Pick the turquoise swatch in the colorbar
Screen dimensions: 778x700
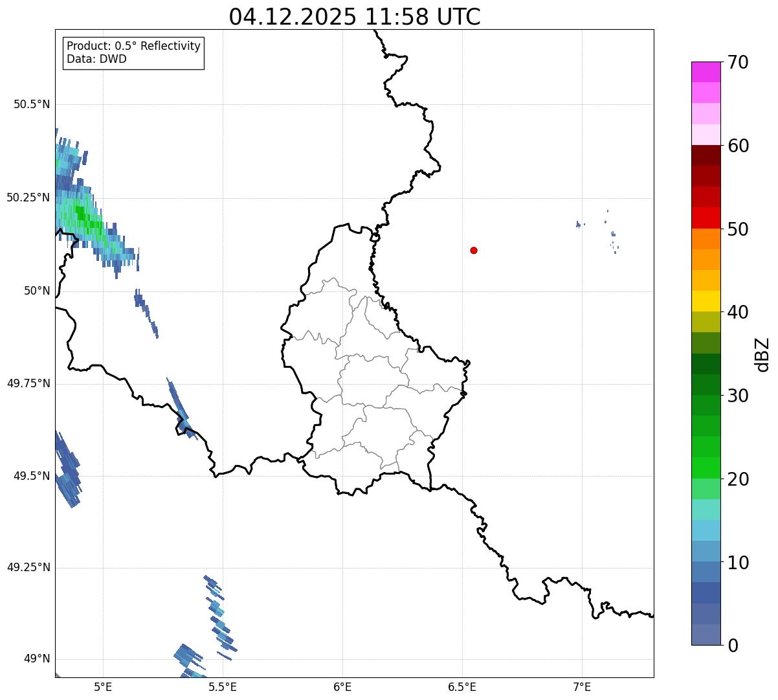tap(706, 509)
